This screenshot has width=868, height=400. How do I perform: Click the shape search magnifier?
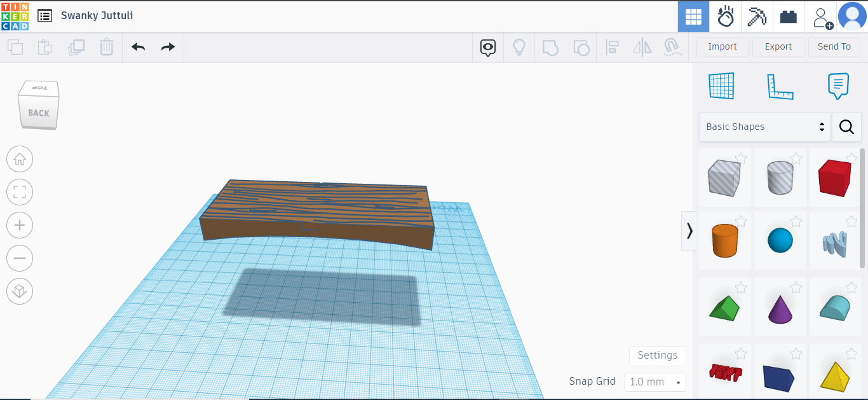click(x=846, y=127)
